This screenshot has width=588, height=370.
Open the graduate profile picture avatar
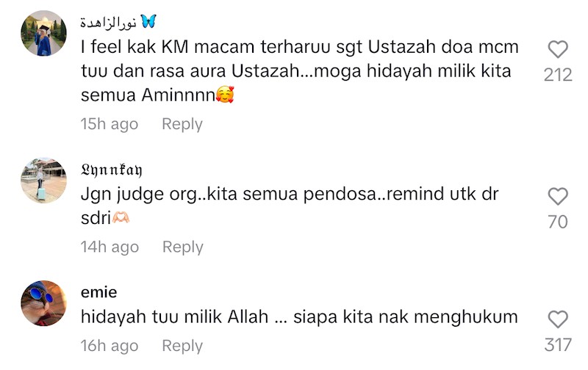[x=43, y=33]
